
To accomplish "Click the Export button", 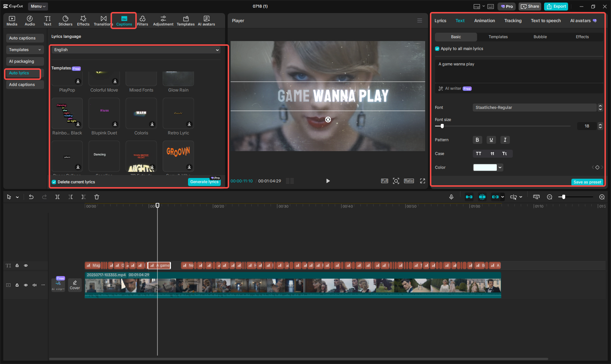I will tap(556, 7).
